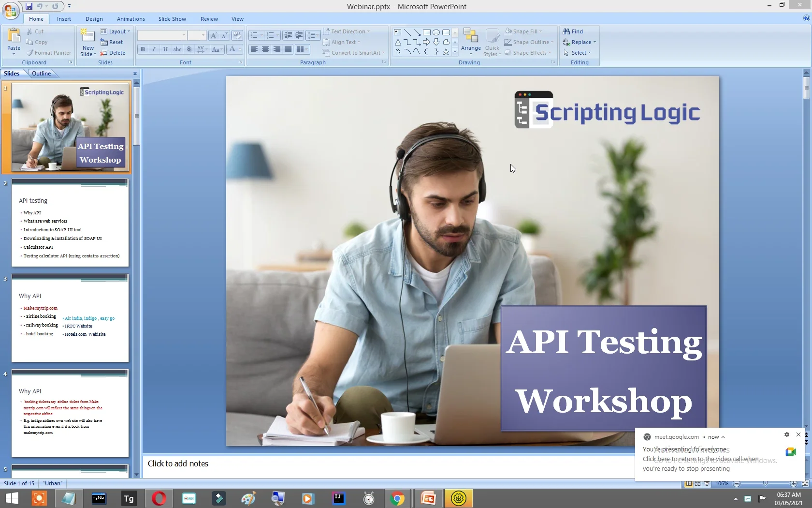
Task: Toggle Underline formatting
Action: (165, 49)
